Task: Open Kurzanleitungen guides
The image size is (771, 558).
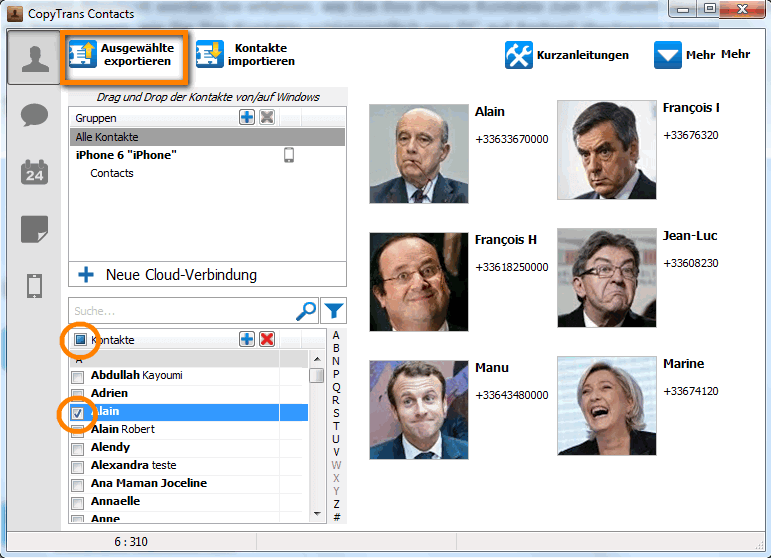Action: pyautogui.click(x=567, y=55)
